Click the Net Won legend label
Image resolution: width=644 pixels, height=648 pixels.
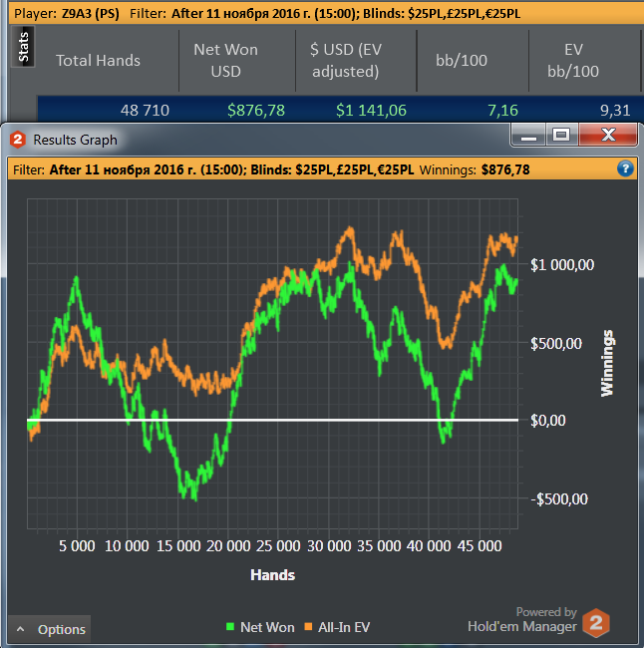267,627
